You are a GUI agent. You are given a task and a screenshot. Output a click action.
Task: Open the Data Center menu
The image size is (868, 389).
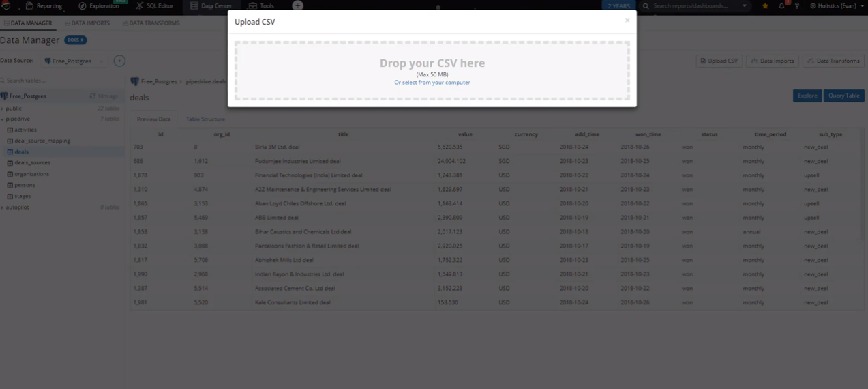pos(211,5)
